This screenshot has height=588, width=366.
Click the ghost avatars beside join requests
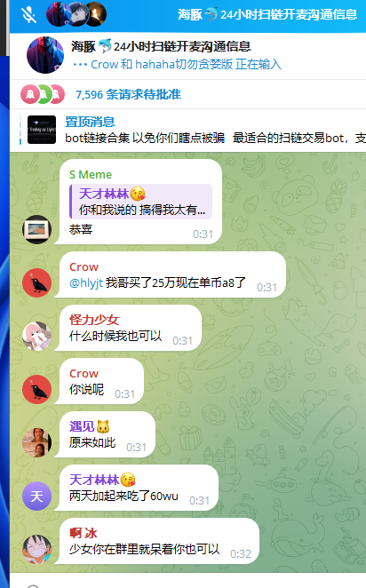tap(43, 94)
